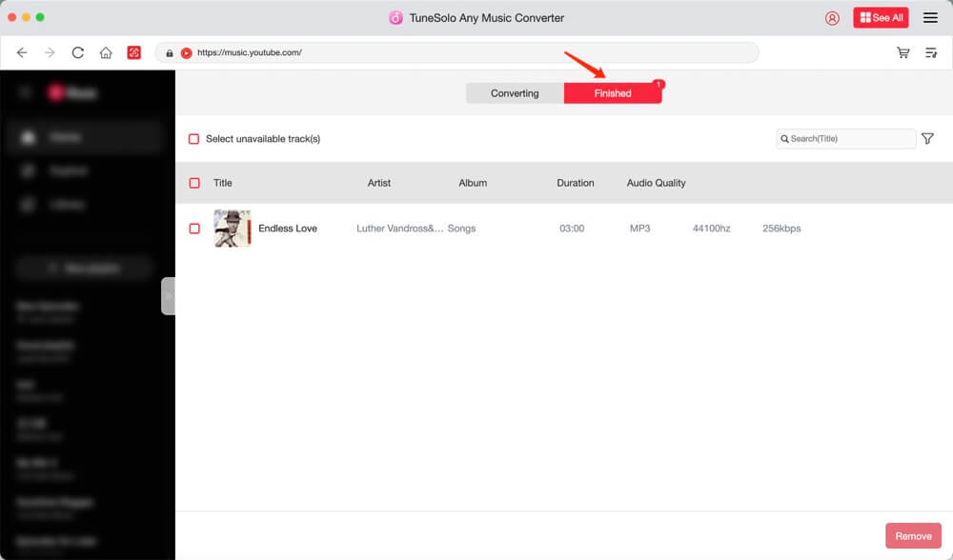Click the YouTube Music favicon in address bar
The height and width of the screenshot is (560, 953).
click(186, 53)
